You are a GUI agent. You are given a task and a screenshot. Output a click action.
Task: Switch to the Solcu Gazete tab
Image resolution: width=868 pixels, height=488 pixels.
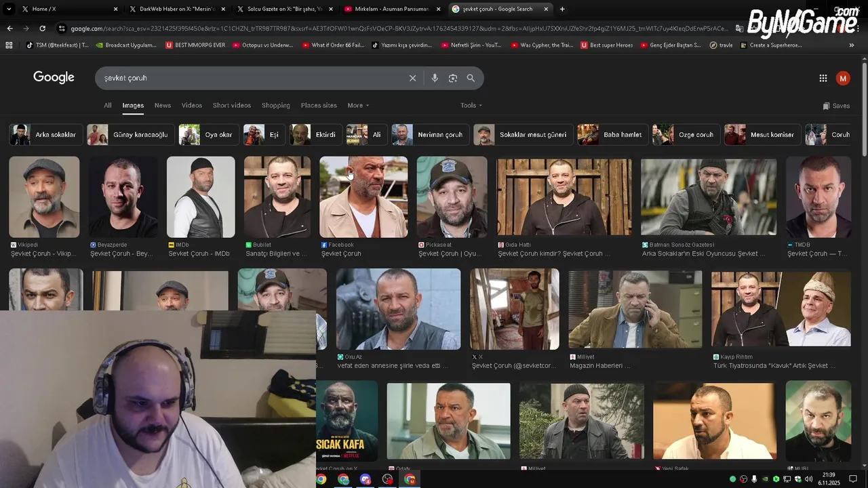pos(285,9)
